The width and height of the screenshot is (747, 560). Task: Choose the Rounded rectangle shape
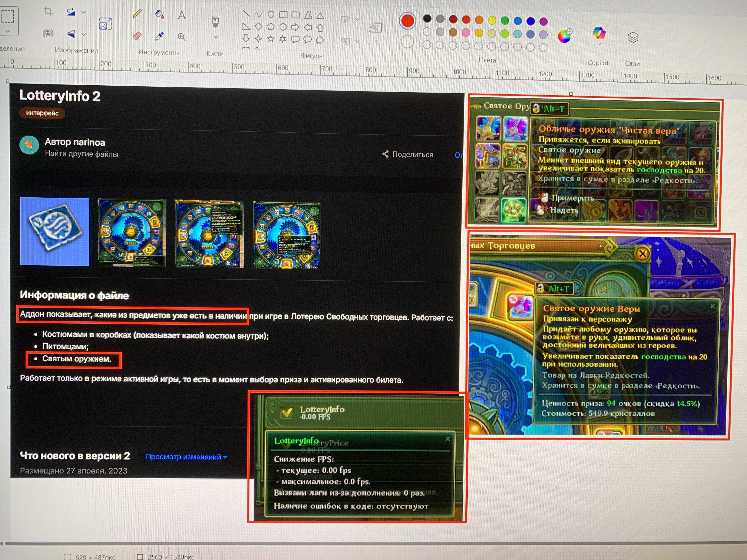(x=296, y=15)
